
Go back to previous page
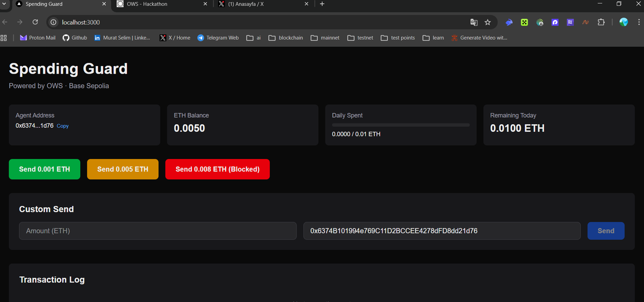pos(4,22)
